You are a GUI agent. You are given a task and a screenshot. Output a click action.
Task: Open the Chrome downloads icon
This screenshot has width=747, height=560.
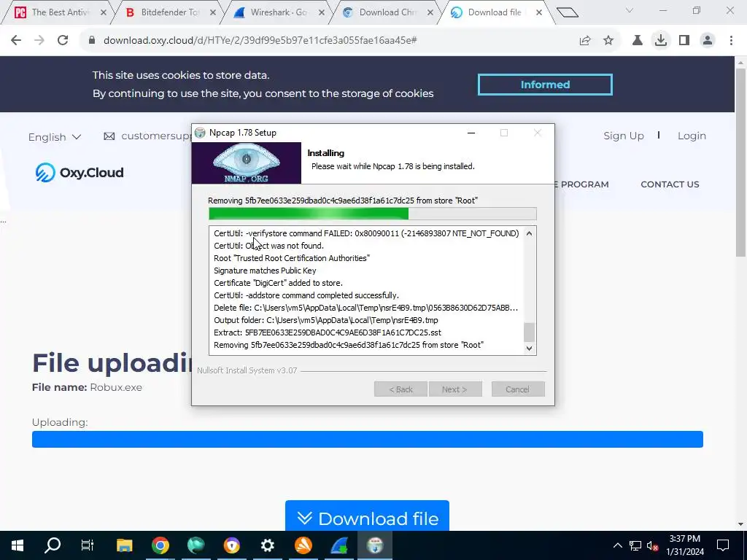coord(661,41)
